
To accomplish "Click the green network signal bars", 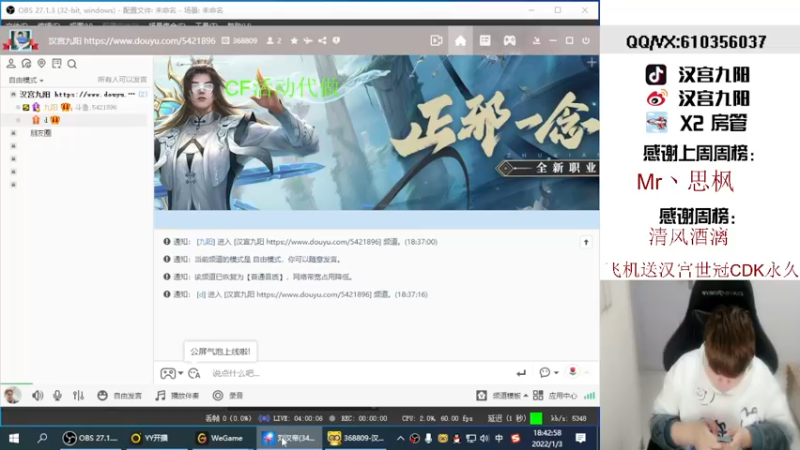I will [589, 395].
